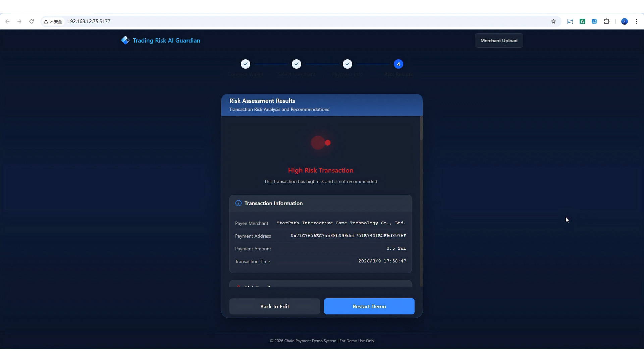644x362 pixels.
Task: Click the browser profile avatar icon
Action: pyautogui.click(x=624, y=21)
